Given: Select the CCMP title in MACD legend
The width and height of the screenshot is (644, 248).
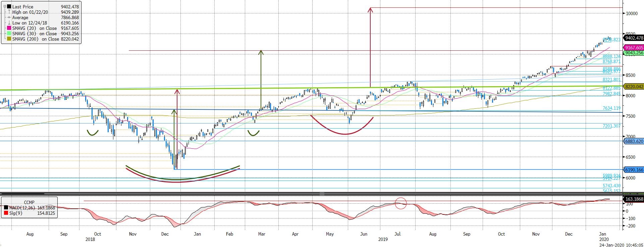Looking at the screenshot, I should tap(29, 203).
